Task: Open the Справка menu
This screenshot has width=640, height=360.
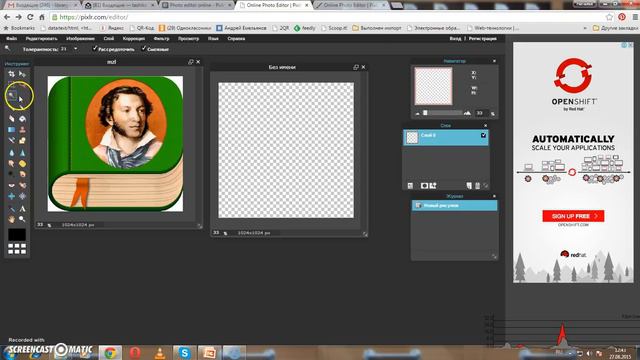Action: (236, 38)
